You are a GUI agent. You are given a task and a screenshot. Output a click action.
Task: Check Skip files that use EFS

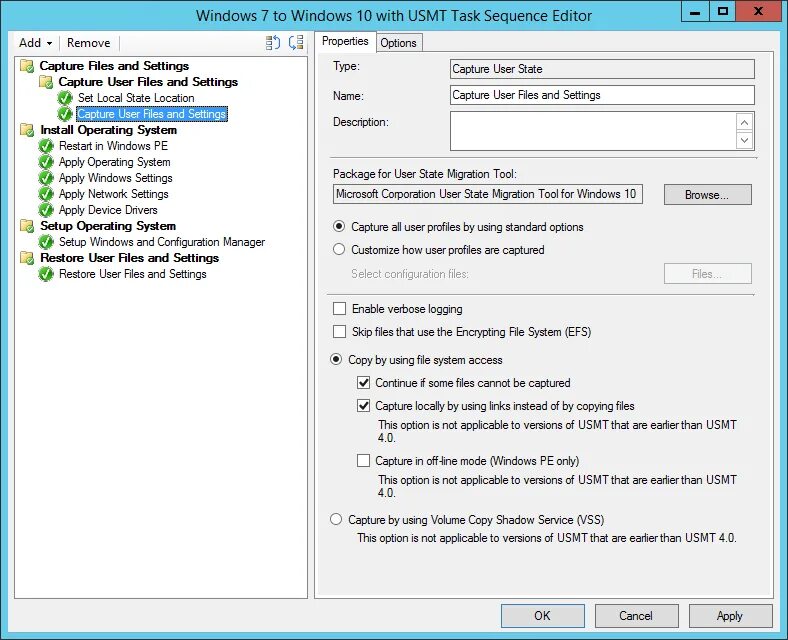click(340, 332)
